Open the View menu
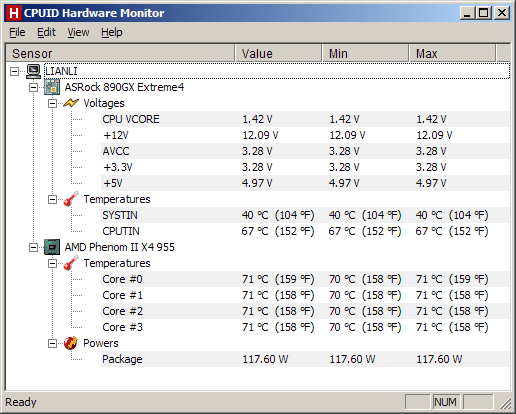Screen dimensions: 516x414 [x=78, y=32]
